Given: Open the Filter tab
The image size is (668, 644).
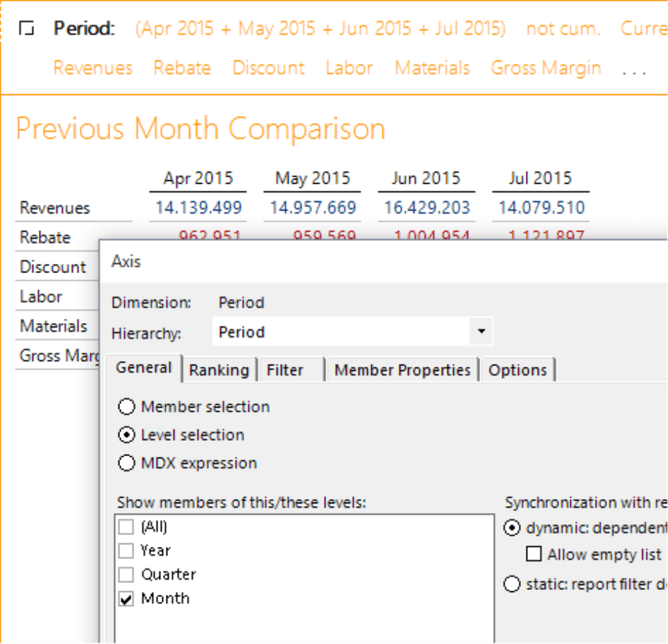Looking at the screenshot, I should coord(285,370).
